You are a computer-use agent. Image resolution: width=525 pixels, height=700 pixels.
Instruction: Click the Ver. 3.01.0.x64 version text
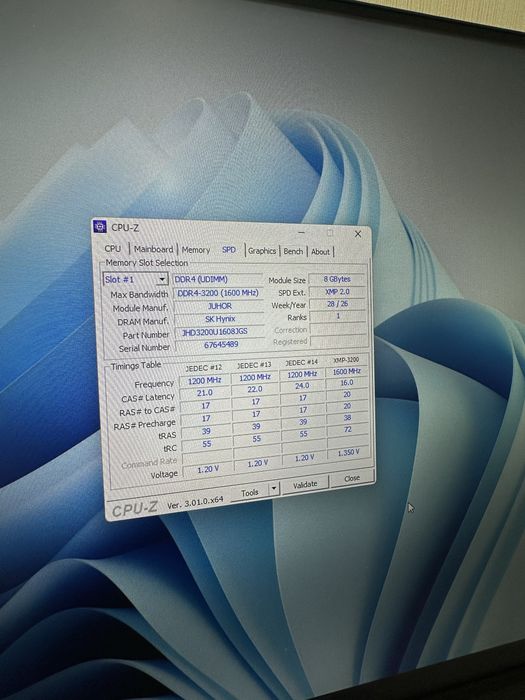195,502
